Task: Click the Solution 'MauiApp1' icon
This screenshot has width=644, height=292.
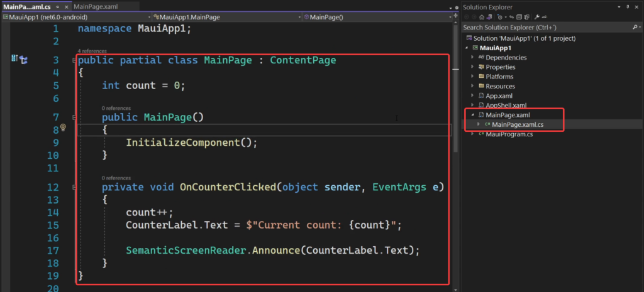Action: pyautogui.click(x=469, y=38)
